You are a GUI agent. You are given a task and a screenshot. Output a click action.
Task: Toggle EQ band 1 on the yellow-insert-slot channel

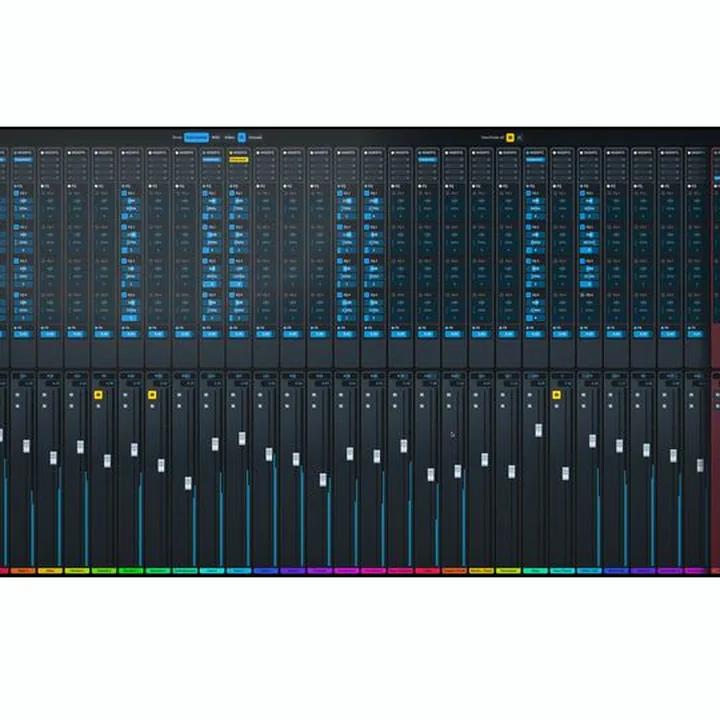coord(232,194)
